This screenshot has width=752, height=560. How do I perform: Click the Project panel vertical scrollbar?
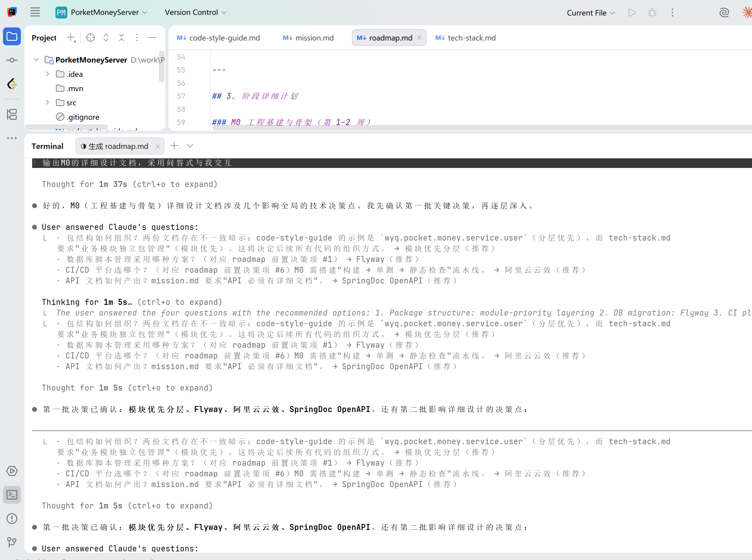[x=162, y=66]
